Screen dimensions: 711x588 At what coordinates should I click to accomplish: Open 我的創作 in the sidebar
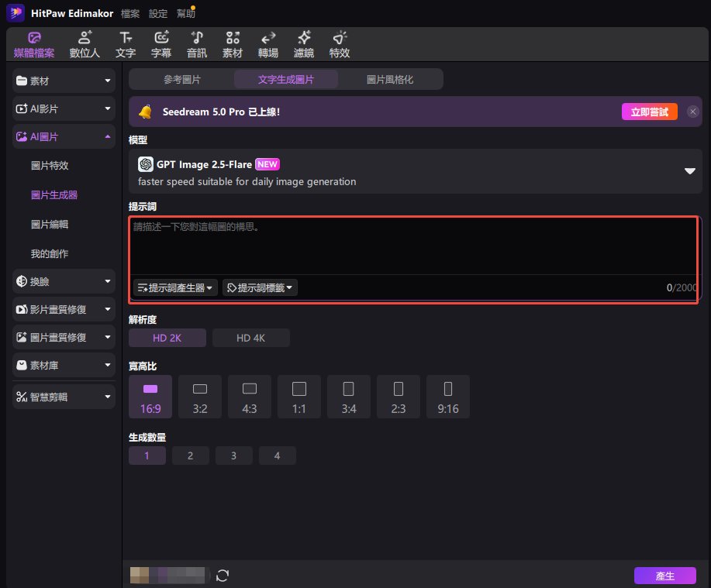(50, 253)
